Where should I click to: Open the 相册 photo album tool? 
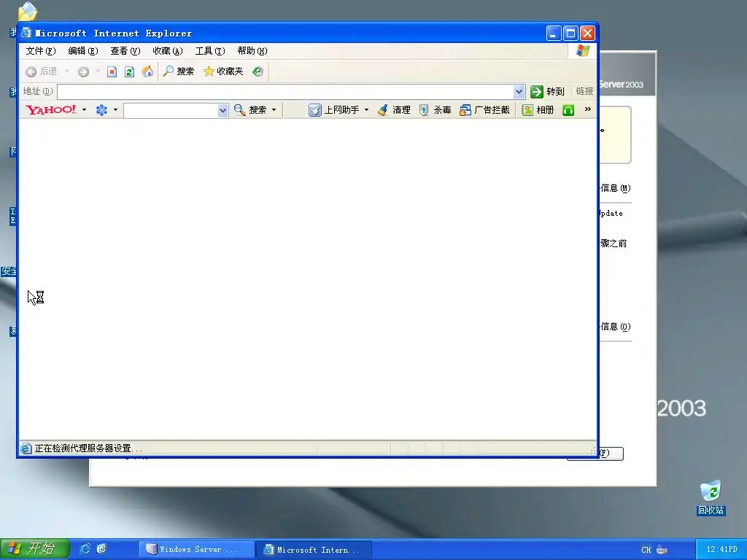538,110
